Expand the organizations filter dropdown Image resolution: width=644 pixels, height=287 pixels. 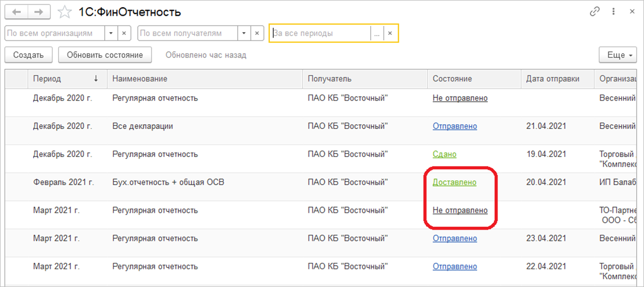click(111, 33)
